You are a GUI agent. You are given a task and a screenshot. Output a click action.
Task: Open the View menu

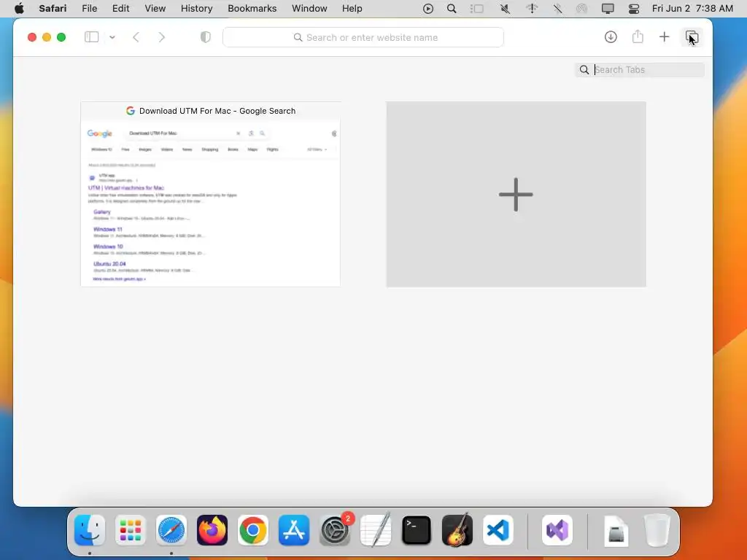pyautogui.click(x=155, y=9)
